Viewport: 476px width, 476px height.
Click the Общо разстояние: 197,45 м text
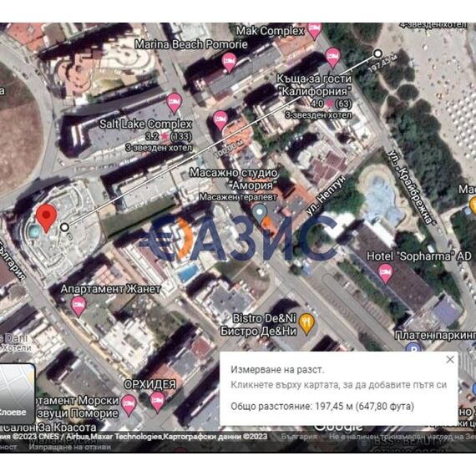322,406
